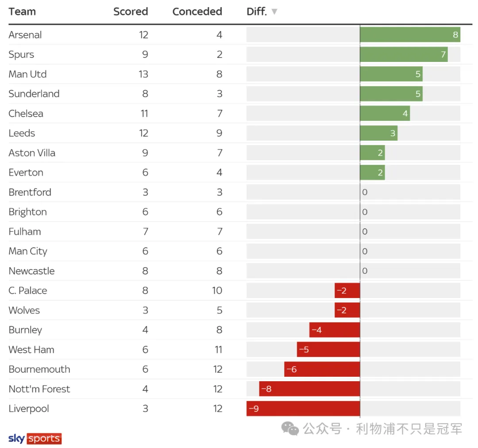
Task: Click Chelsea's green 4 difference bar
Action: [x=385, y=114]
